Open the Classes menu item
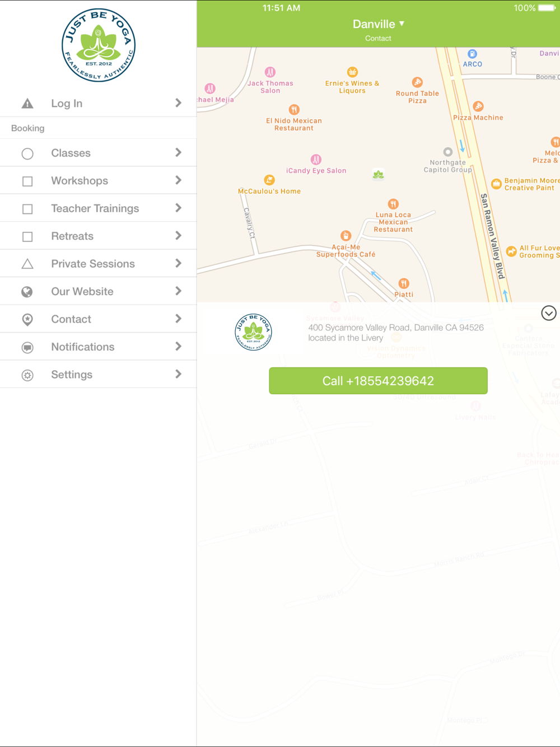This screenshot has height=747, width=560. 98,153
